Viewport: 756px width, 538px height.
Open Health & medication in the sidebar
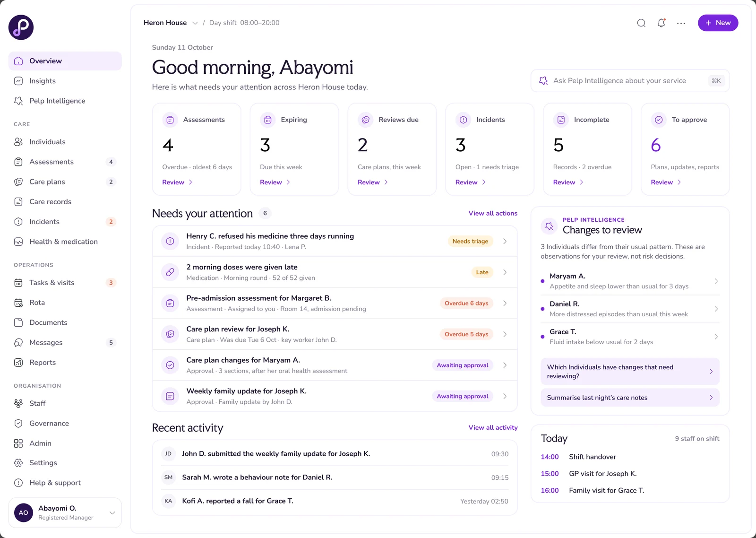65,242
